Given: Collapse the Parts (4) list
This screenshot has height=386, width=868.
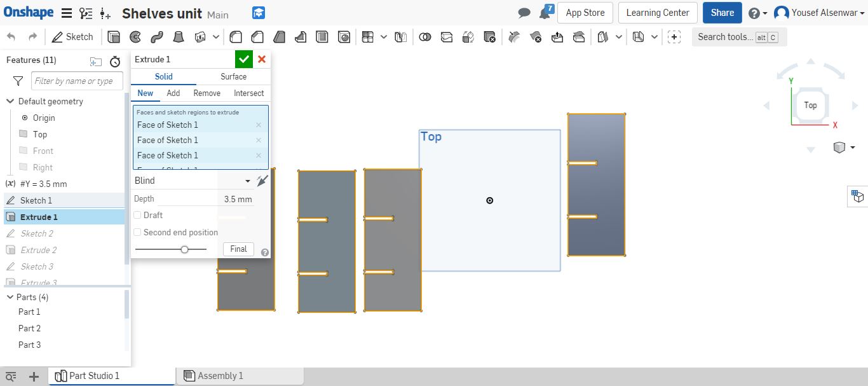Looking at the screenshot, I should tap(10, 297).
